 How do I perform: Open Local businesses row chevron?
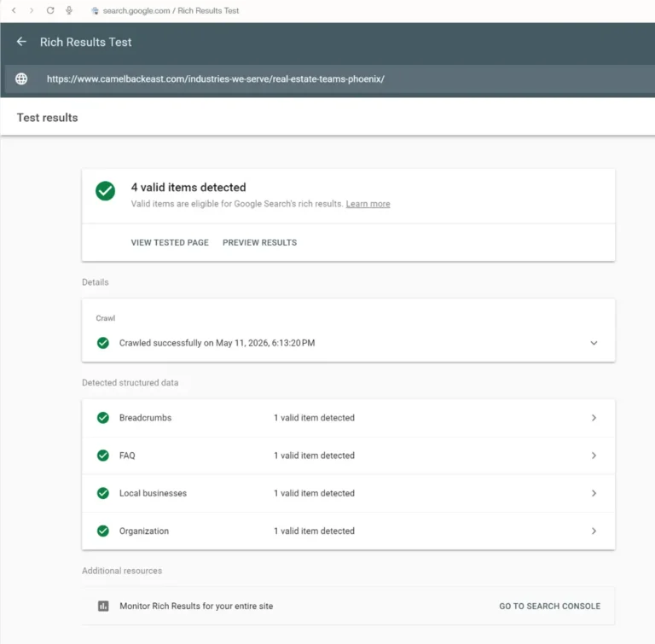point(594,493)
